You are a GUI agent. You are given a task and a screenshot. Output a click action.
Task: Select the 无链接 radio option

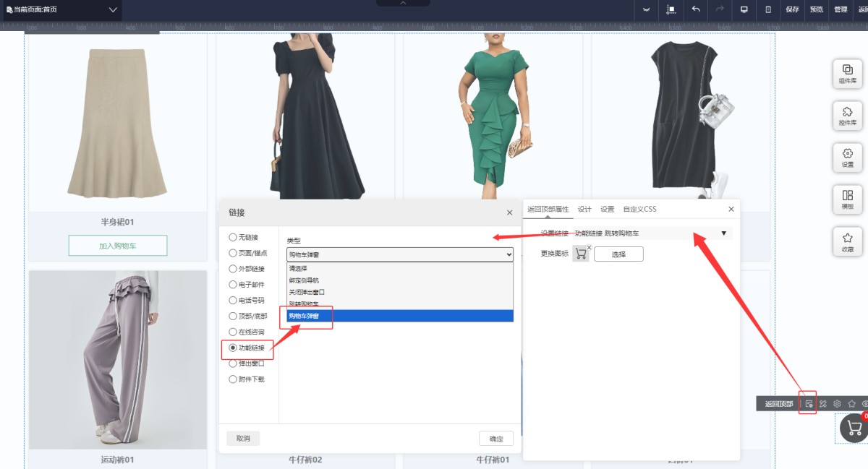click(232, 237)
